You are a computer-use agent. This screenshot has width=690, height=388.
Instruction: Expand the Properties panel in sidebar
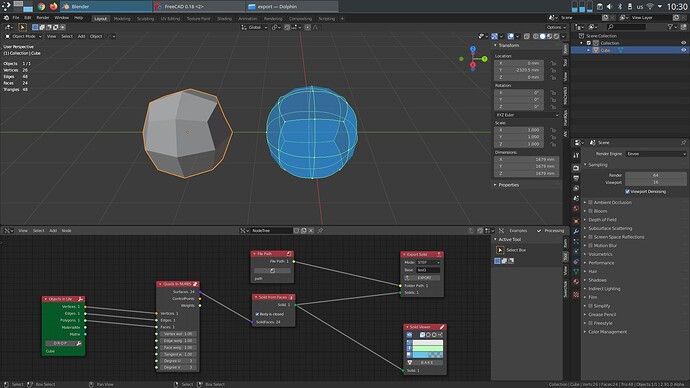tap(508, 185)
